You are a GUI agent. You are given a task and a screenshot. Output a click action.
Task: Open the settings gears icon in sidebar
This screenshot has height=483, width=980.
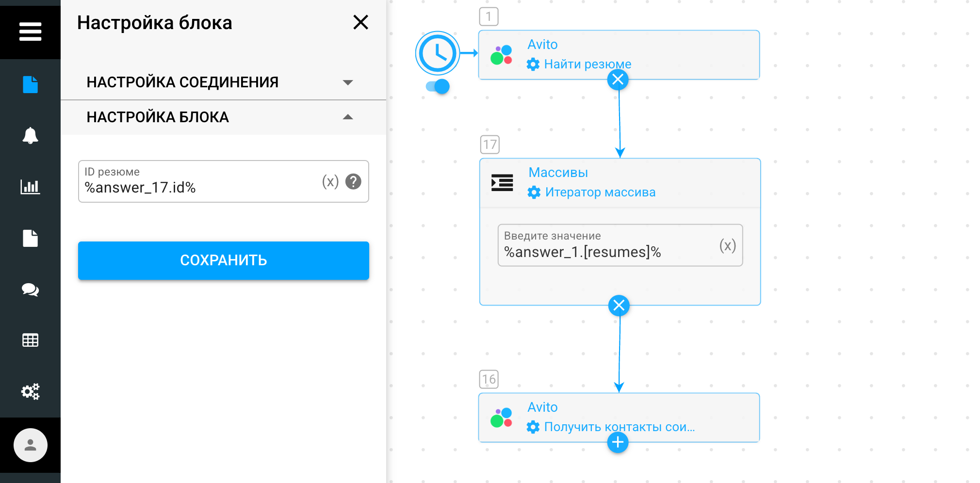click(x=30, y=391)
